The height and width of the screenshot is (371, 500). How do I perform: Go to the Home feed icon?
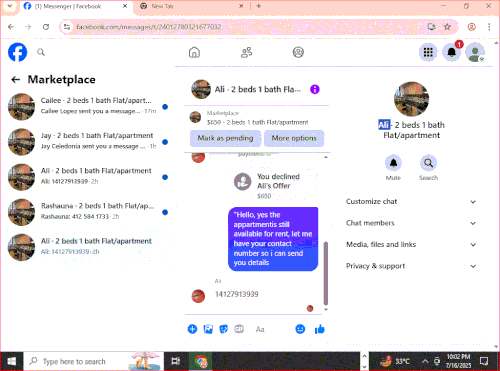[x=194, y=52]
